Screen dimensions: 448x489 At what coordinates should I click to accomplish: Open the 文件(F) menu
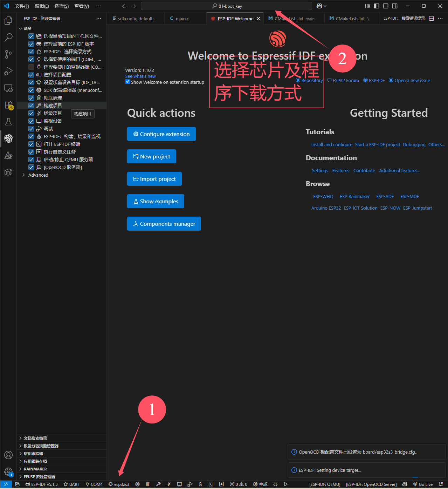click(22, 6)
